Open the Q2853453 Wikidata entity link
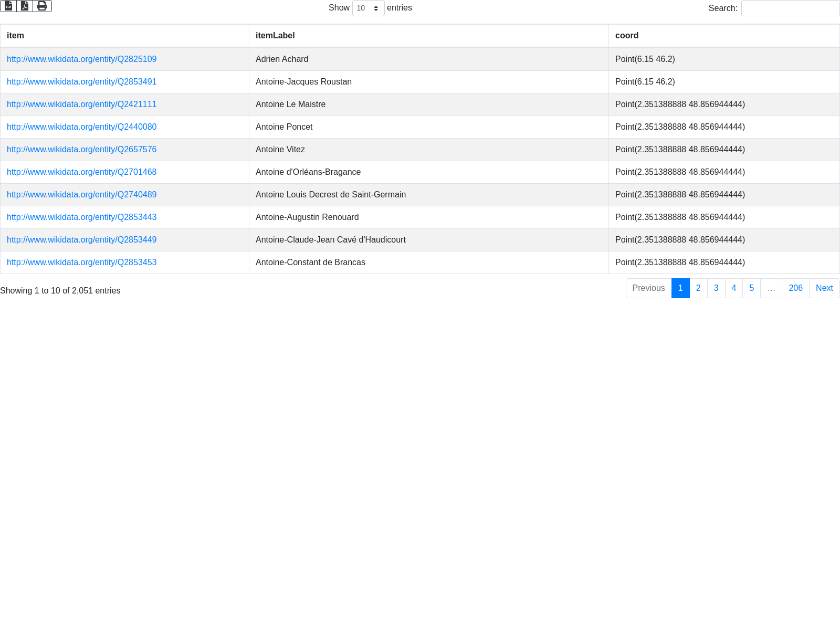 [81, 262]
